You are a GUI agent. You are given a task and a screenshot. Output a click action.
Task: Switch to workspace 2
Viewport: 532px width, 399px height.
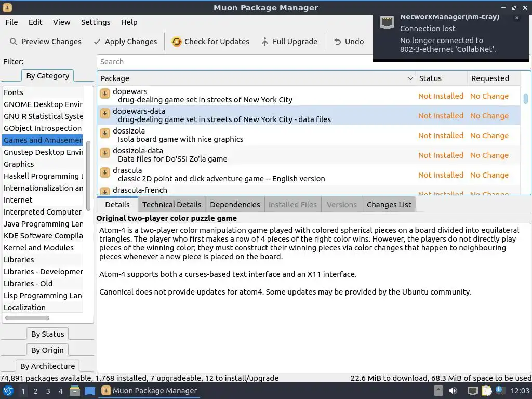(x=36, y=391)
